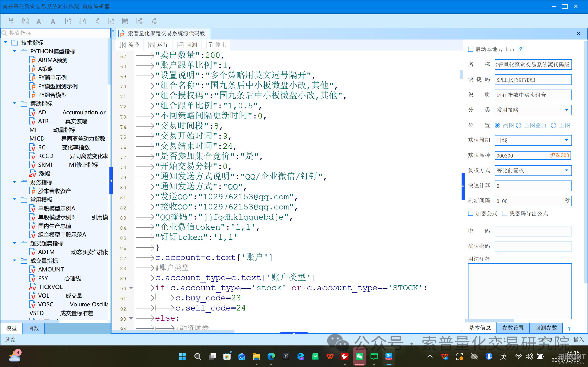Image resolution: width=588 pixels, height=367 pixels.
Task: Select the 主图 radio button
Action: (x=554, y=125)
